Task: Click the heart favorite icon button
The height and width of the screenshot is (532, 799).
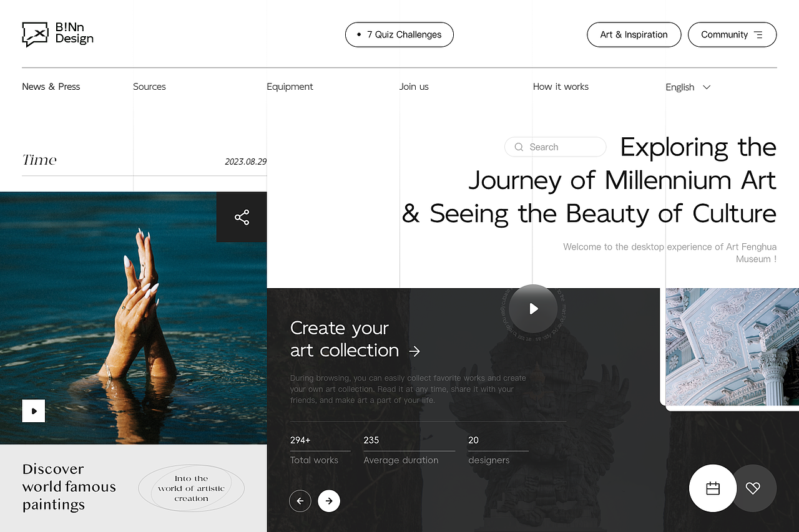Action: pyautogui.click(x=753, y=488)
